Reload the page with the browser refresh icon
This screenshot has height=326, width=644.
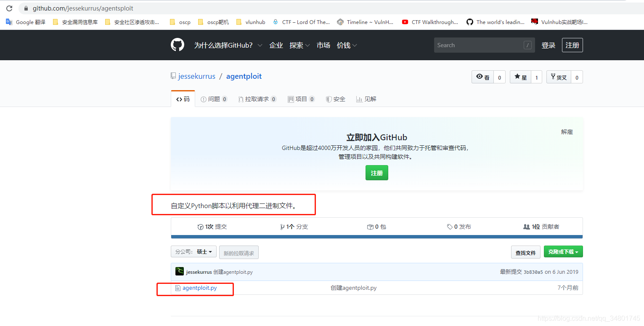tap(9, 8)
